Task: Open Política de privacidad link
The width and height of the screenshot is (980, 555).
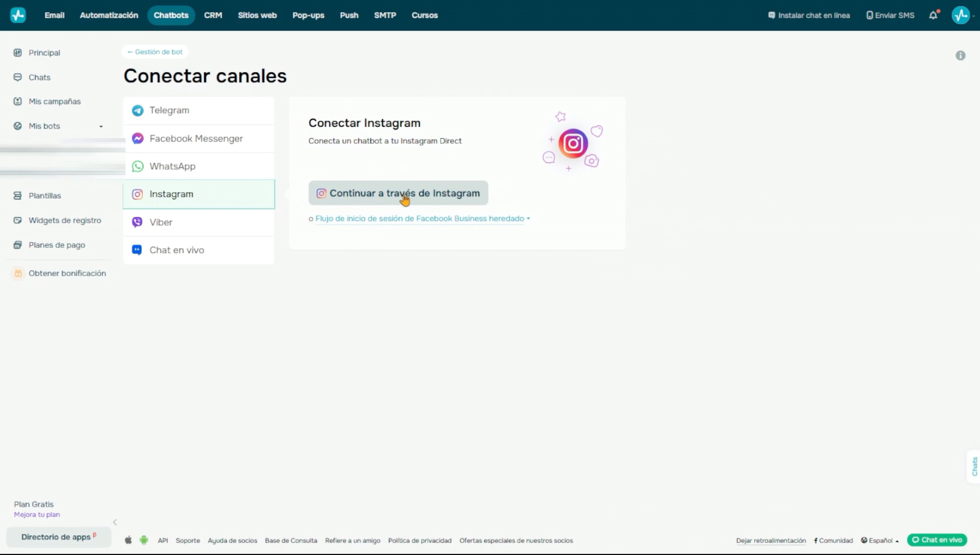Action: point(420,541)
